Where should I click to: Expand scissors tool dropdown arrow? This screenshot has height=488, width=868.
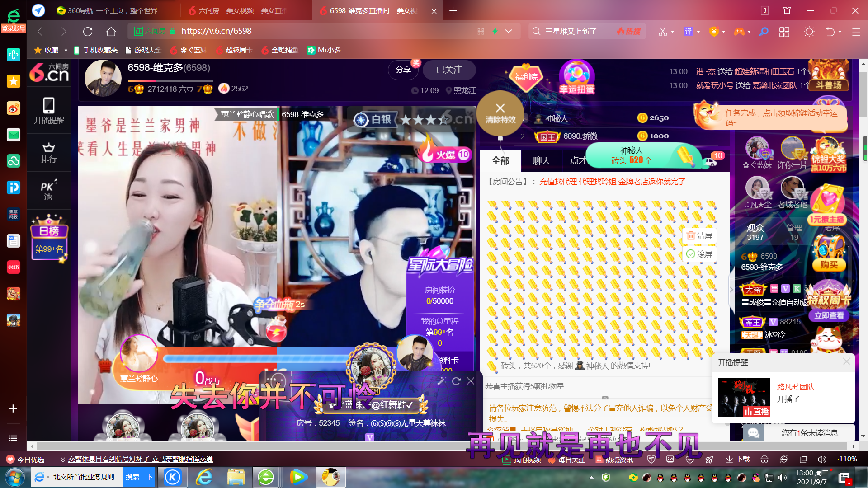pos(673,32)
